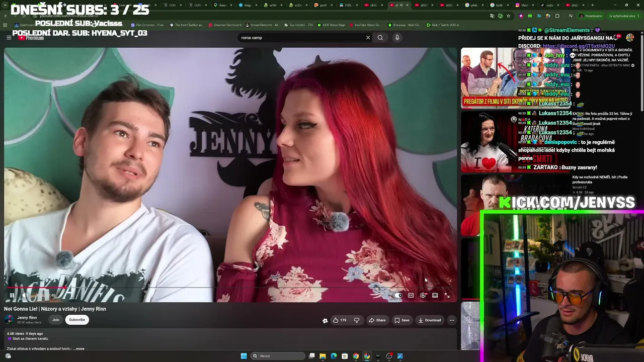Open the 'KICK Status Page' bookmark
Screen dimensions: 644x362
(x=331, y=25)
